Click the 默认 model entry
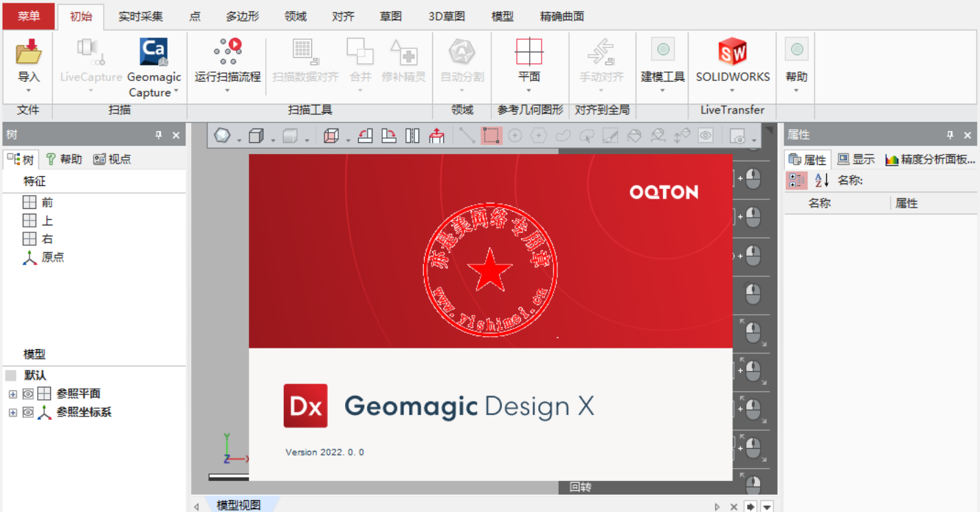 [x=35, y=375]
